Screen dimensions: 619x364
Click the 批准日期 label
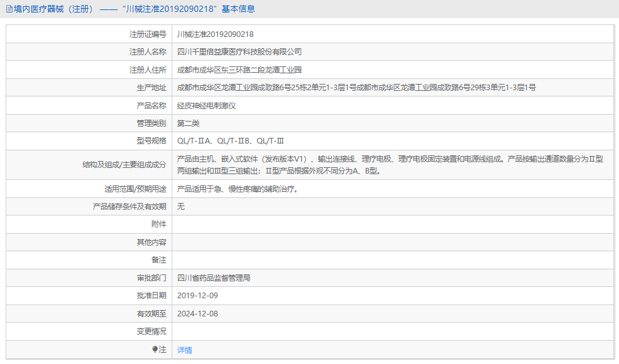[x=152, y=296]
